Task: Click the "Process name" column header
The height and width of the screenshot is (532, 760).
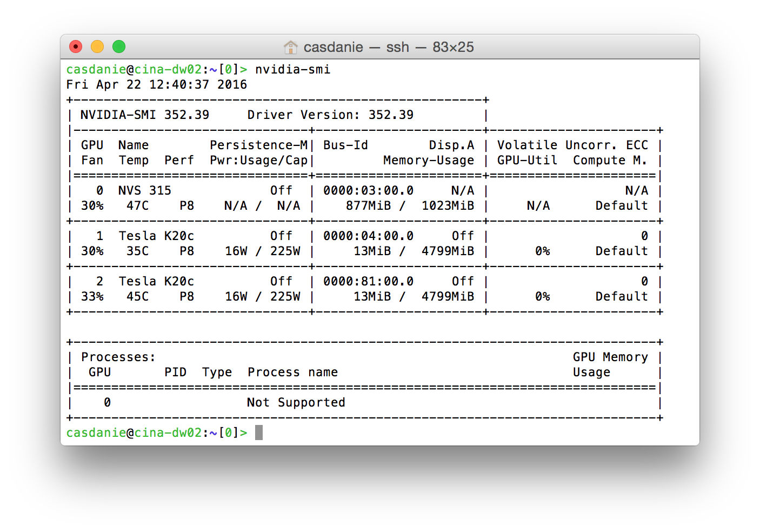Action: (292, 373)
